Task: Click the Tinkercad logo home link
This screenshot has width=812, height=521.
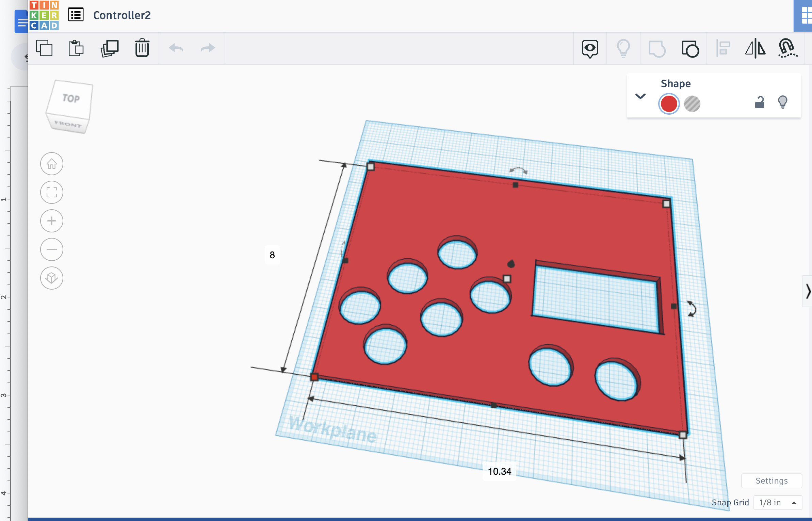Action: (x=44, y=16)
